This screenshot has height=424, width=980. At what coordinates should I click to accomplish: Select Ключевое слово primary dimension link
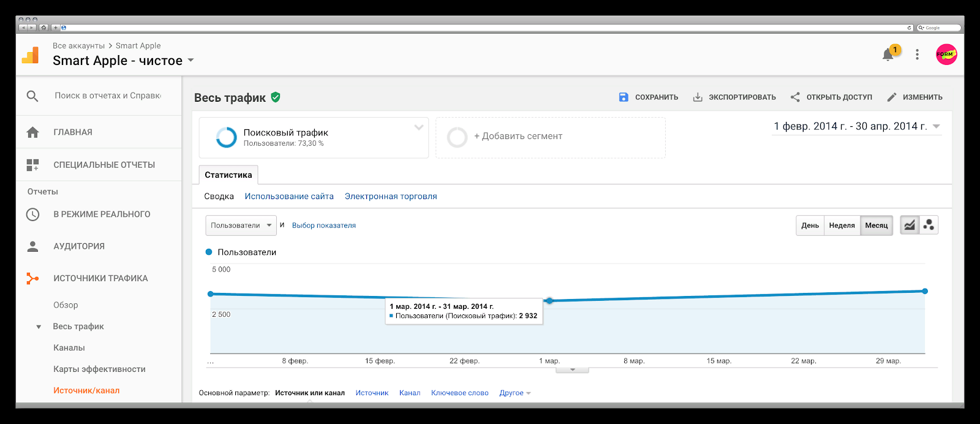pos(460,393)
